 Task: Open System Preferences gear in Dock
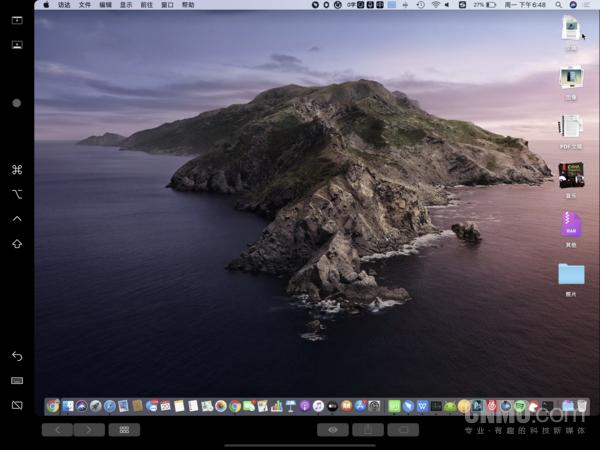tap(374, 406)
